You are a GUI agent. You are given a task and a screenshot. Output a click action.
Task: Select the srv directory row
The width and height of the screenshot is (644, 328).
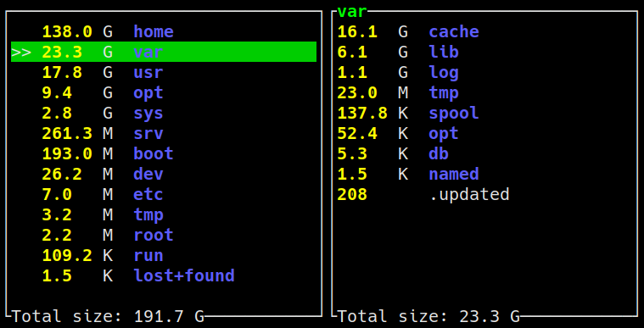coord(164,133)
